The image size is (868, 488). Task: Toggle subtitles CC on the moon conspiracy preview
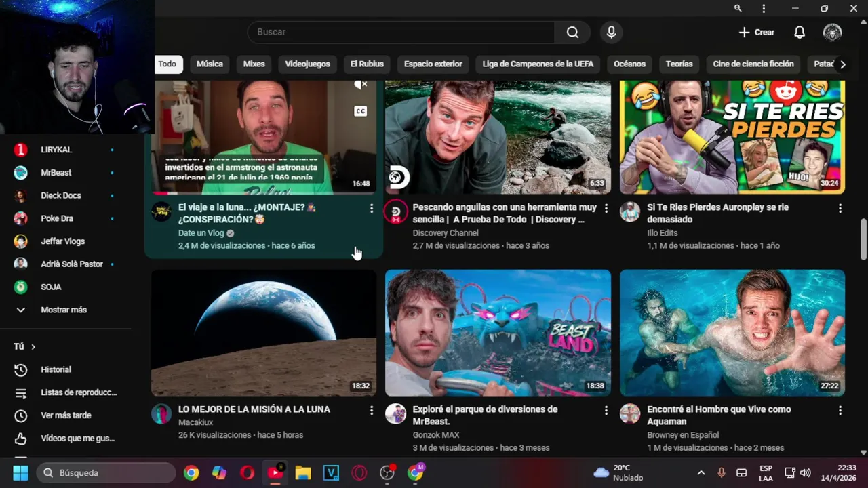pos(361,111)
